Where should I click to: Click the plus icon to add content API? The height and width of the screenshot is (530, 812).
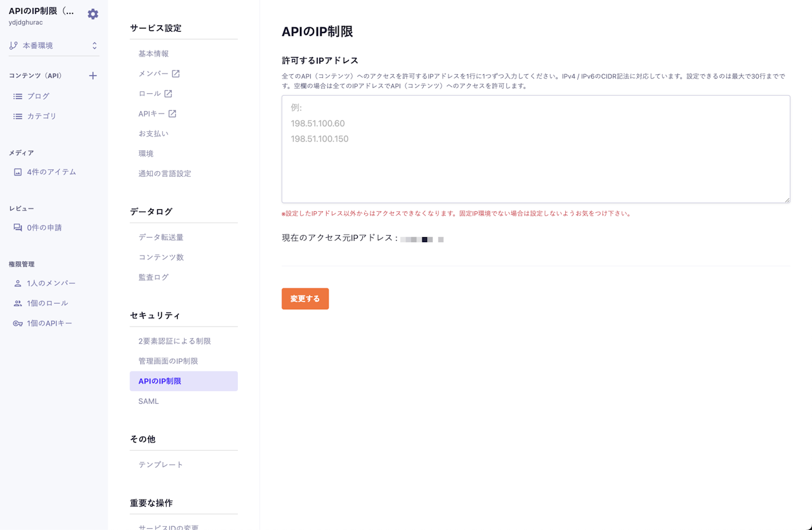click(x=93, y=75)
